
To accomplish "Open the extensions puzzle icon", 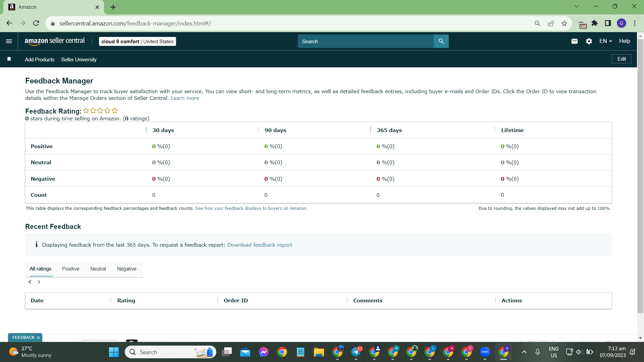I will [595, 23].
